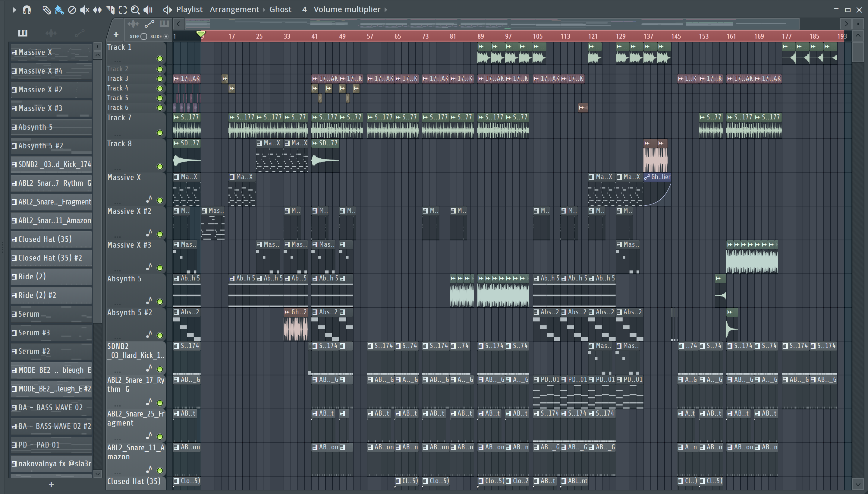Click the note icon on Absynth 5 #2 track

(x=149, y=334)
